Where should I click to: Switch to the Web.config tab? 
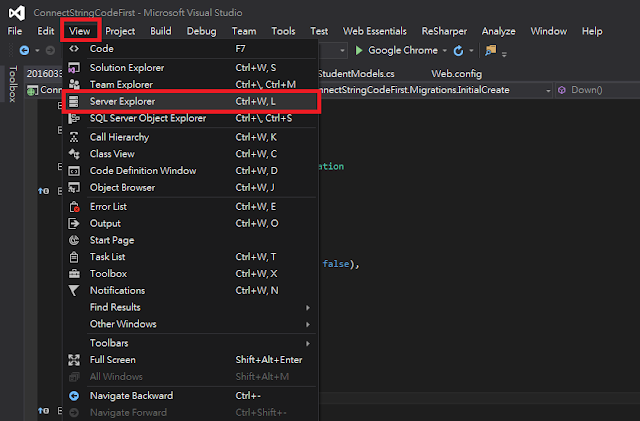(456, 74)
